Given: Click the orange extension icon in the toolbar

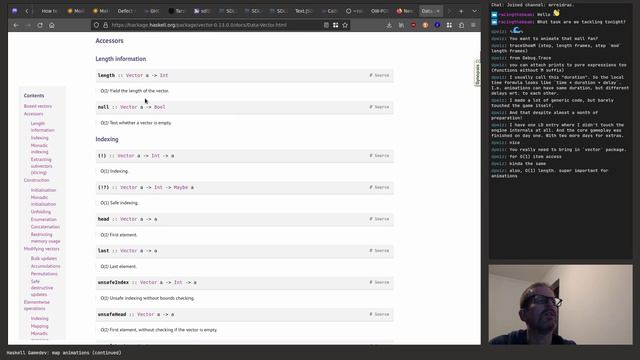Looking at the screenshot, I should pyautogui.click(x=425, y=25).
